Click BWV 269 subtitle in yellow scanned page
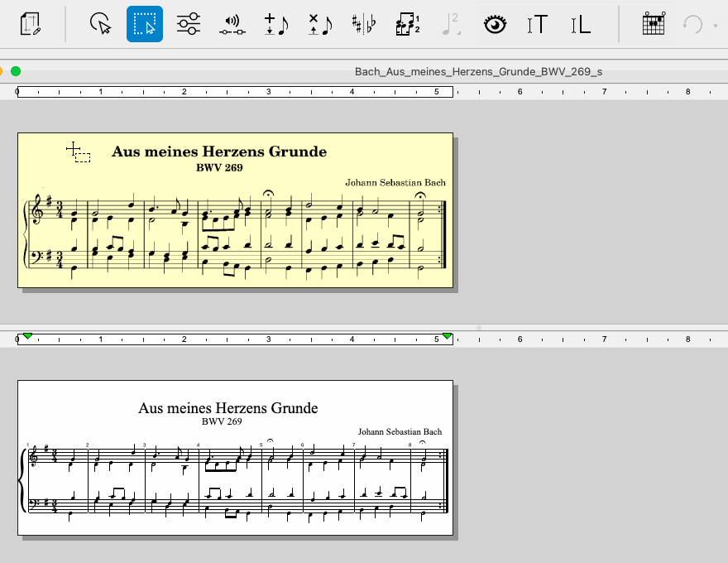Viewport: 728px width, 563px height. point(219,168)
